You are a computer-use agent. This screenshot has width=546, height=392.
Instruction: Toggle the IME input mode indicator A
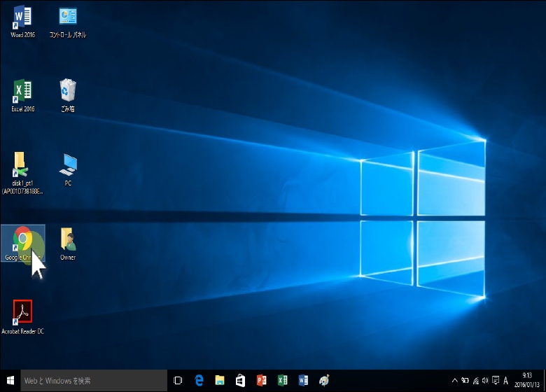coord(505,380)
